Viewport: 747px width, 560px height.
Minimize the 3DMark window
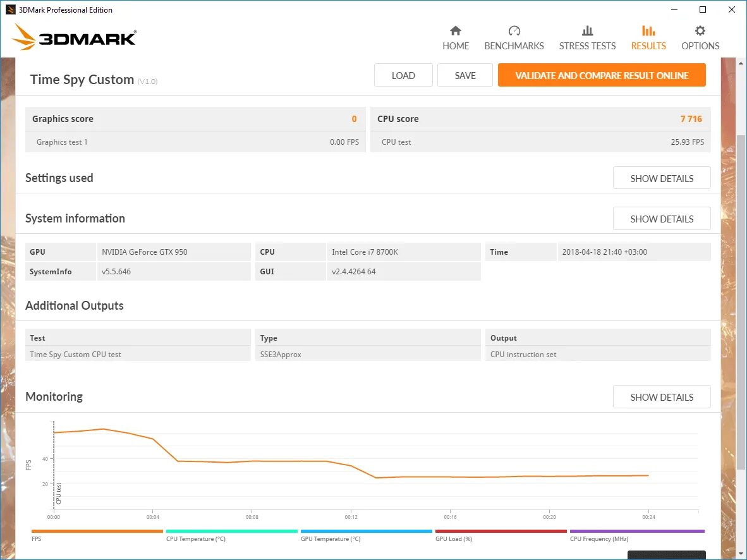674,9
